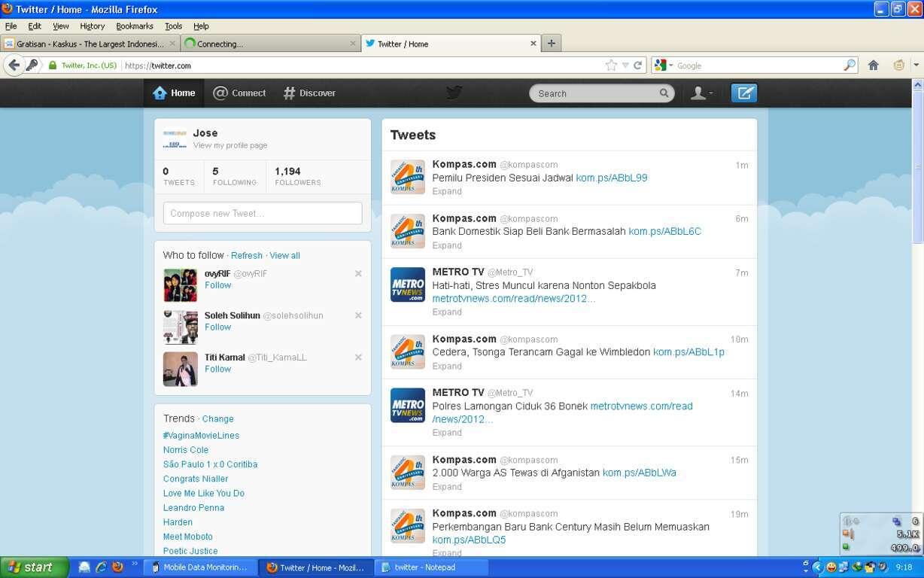Dismiss the Titi Kamal follow suggestion

[358, 357]
